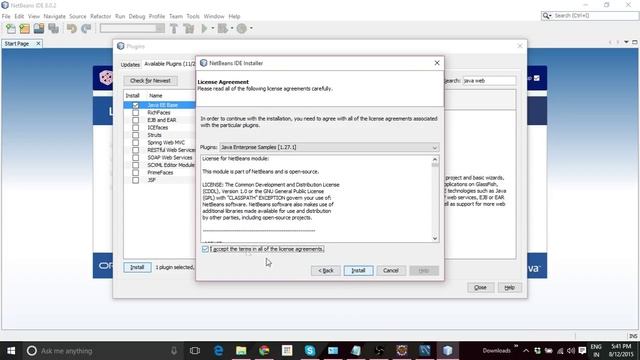640x360 pixels.
Task: Close the Start Page tab
Action: coord(38,43)
